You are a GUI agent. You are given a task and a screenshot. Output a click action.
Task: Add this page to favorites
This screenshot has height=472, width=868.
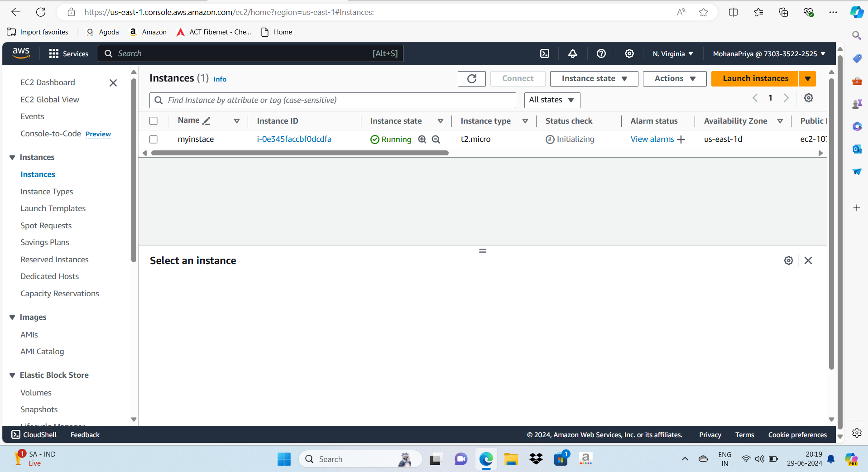click(x=703, y=12)
